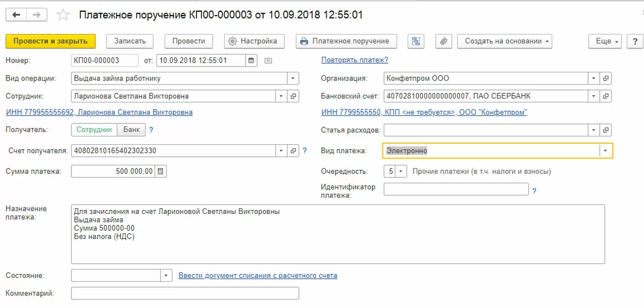
Task: Click Ввести документ списания с расчетного счета
Action: (258, 275)
